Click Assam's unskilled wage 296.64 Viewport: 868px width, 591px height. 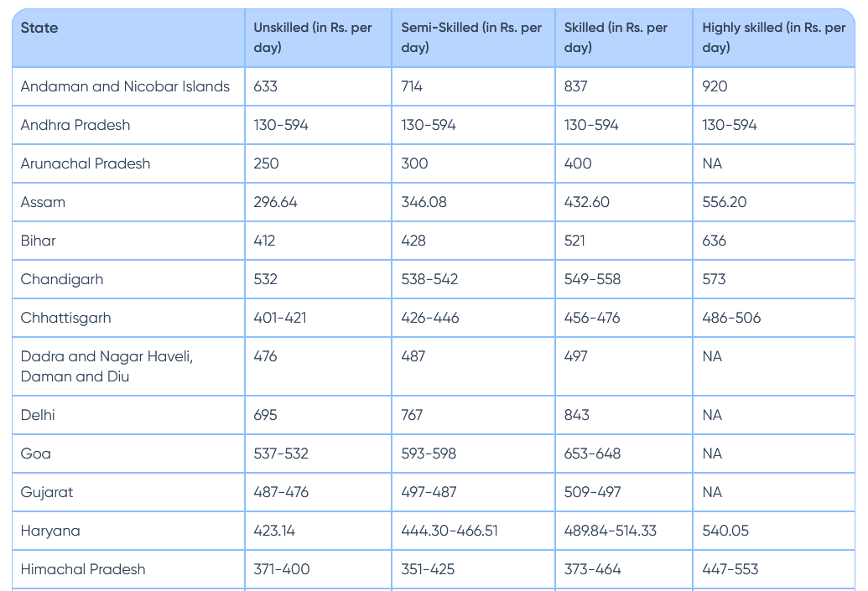tap(276, 202)
